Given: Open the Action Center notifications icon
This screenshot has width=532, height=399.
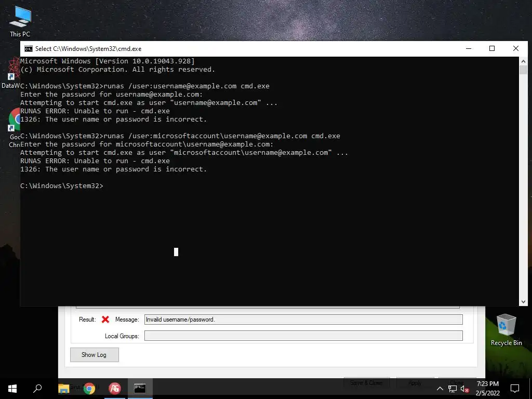Looking at the screenshot, I should tap(515, 388).
